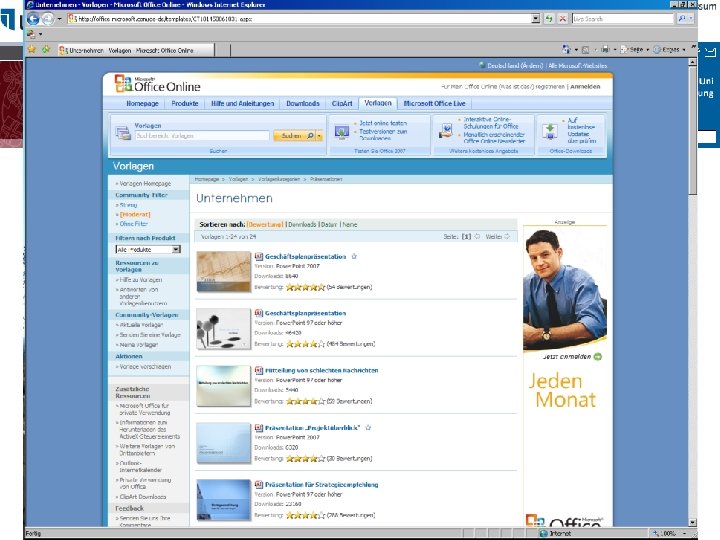The image size is (720, 540).
Task: Open the Homepage tab on Office Online
Action: click(x=142, y=103)
